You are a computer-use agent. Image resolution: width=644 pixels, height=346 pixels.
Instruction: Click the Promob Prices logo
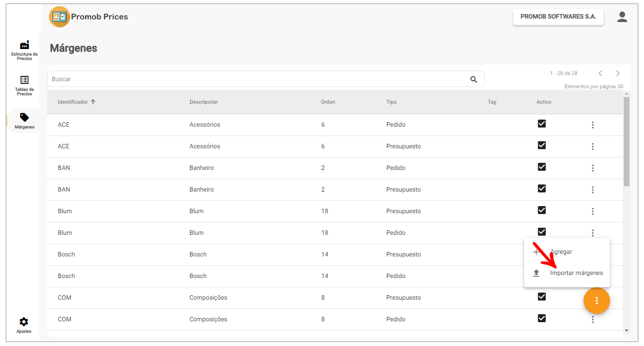(59, 17)
